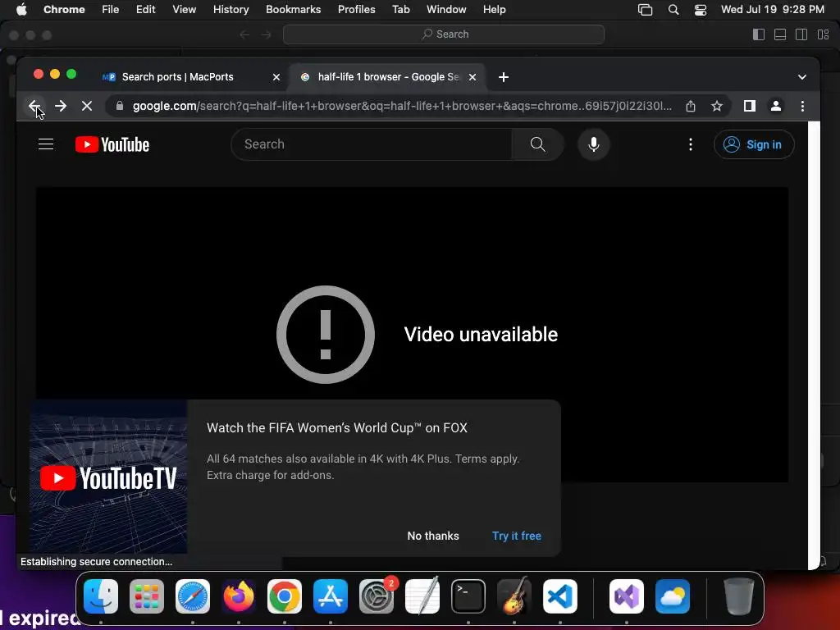Open the Apple menu

click(21, 10)
